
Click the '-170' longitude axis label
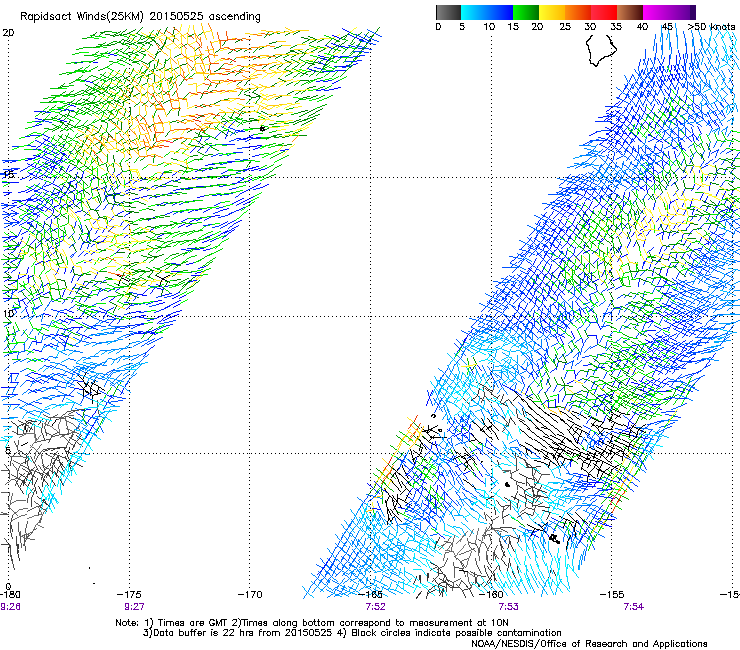(250, 595)
